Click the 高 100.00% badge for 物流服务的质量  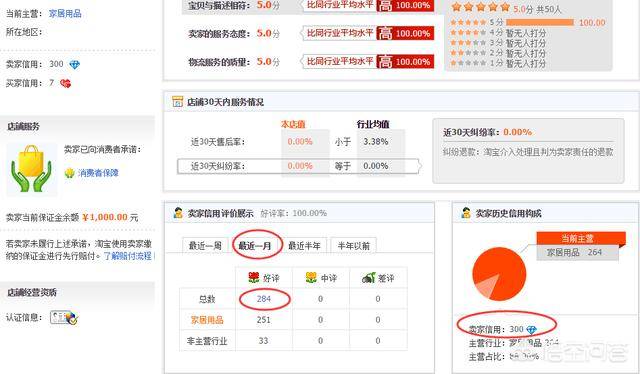pos(405,62)
